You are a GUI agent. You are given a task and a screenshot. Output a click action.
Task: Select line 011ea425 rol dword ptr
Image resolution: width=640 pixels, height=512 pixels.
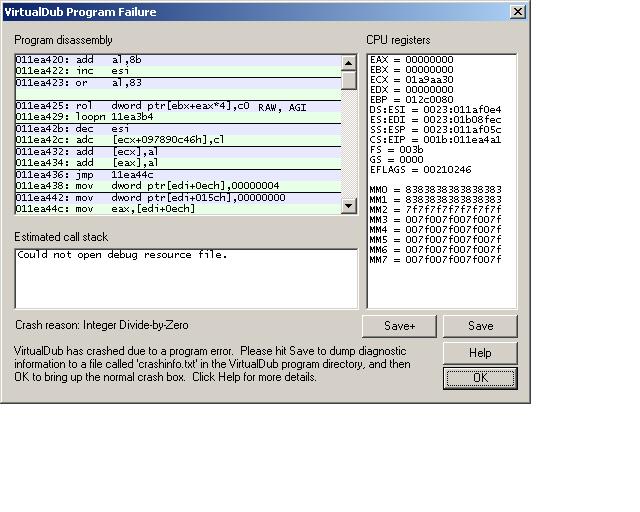click(178, 106)
